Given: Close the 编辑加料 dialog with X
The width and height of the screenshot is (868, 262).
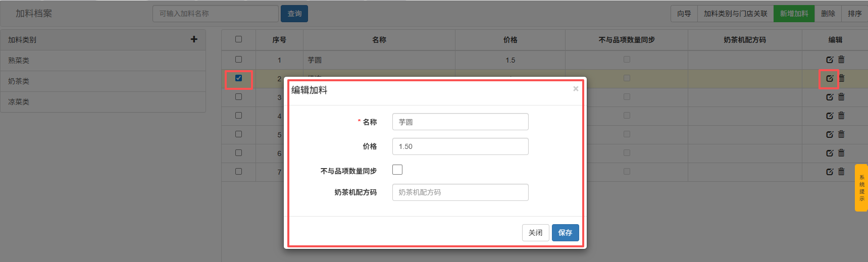Looking at the screenshot, I should click(x=576, y=89).
